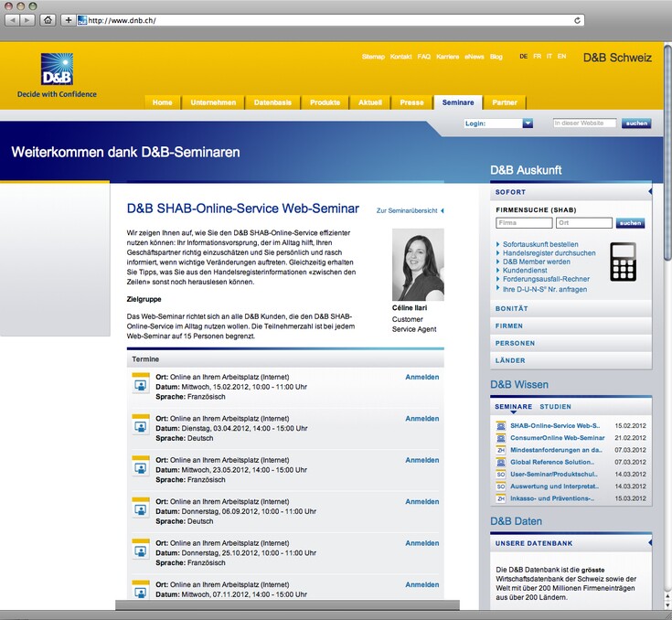Click Anmelden for the 15.02.2012 seminar
This screenshot has width=672, height=620.
pos(422,377)
